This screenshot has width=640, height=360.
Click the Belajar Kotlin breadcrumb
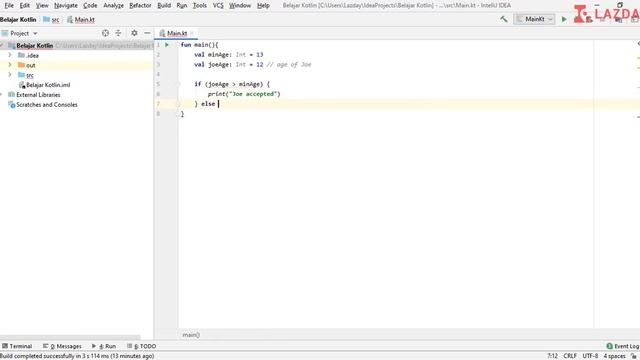18,20
